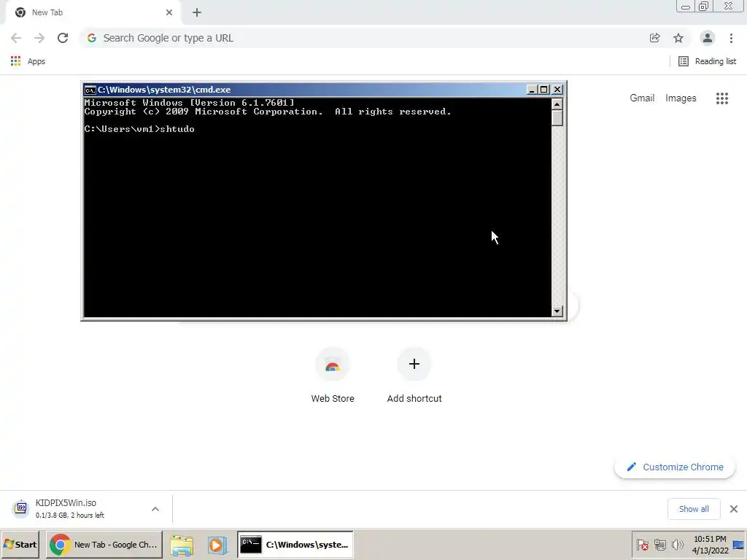Screen dimensions: 747x560
Task: Close the downloads bar
Action: (734, 509)
